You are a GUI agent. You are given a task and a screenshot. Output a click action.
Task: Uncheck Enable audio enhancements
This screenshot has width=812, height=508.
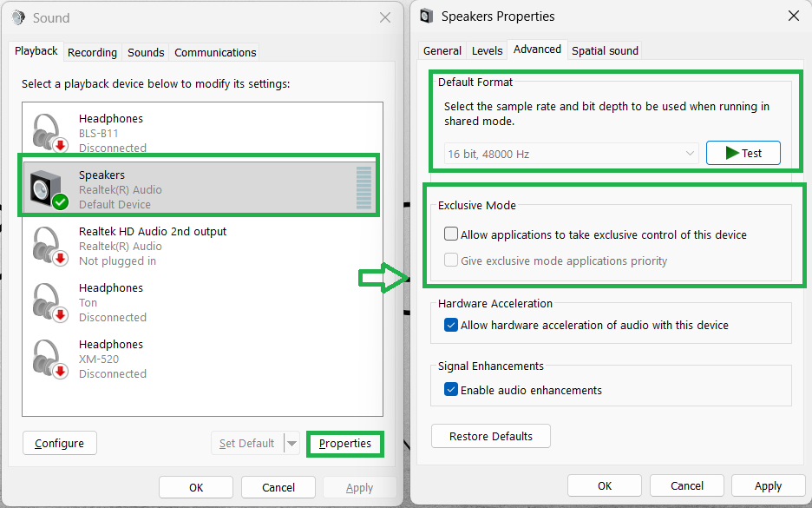451,390
